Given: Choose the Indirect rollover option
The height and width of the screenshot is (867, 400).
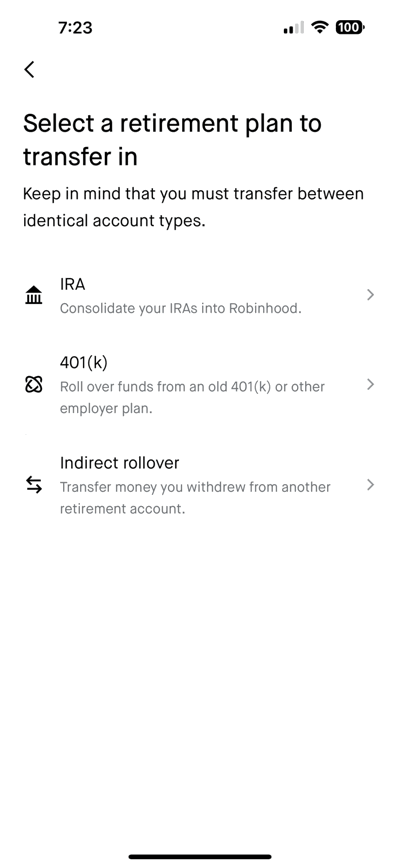Looking at the screenshot, I should 200,485.
